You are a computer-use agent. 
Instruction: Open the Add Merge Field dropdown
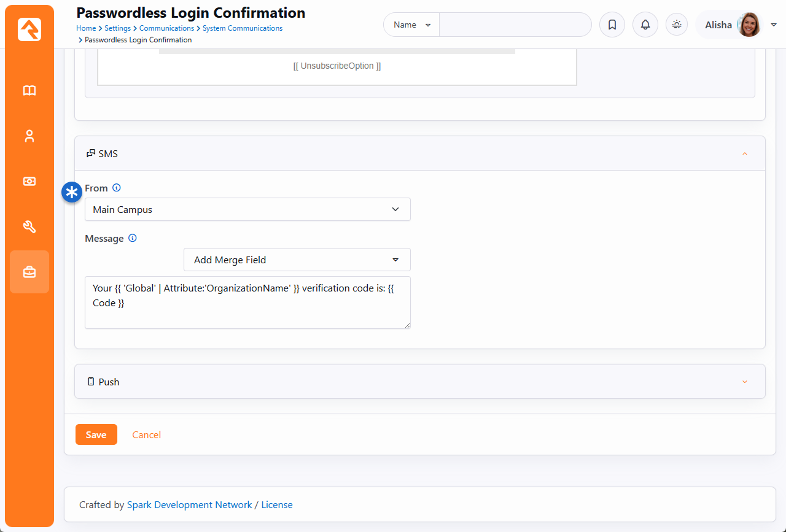[x=297, y=260]
